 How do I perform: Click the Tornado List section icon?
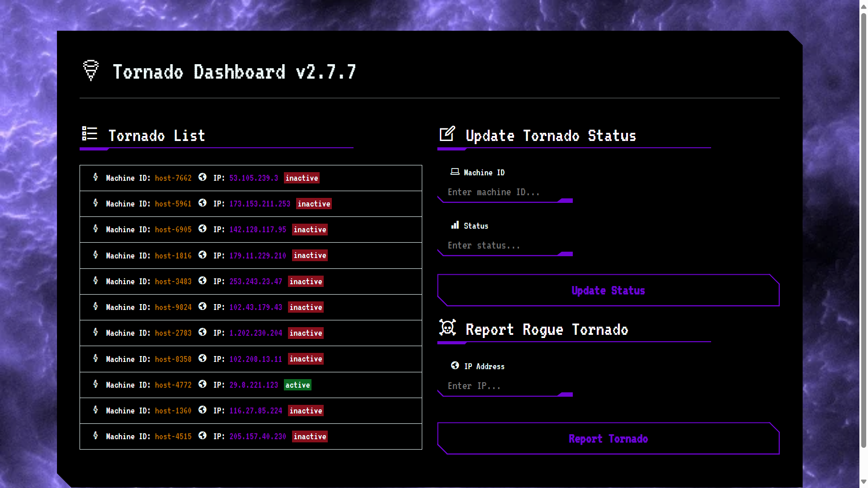[x=90, y=133]
